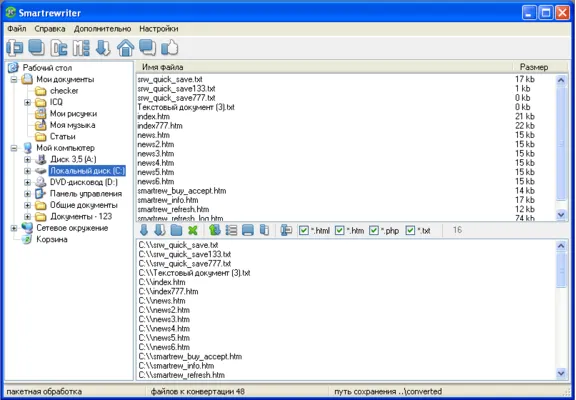Toggle the *.php filter checkbox
Screen dimensions: 576x400
[374, 230]
